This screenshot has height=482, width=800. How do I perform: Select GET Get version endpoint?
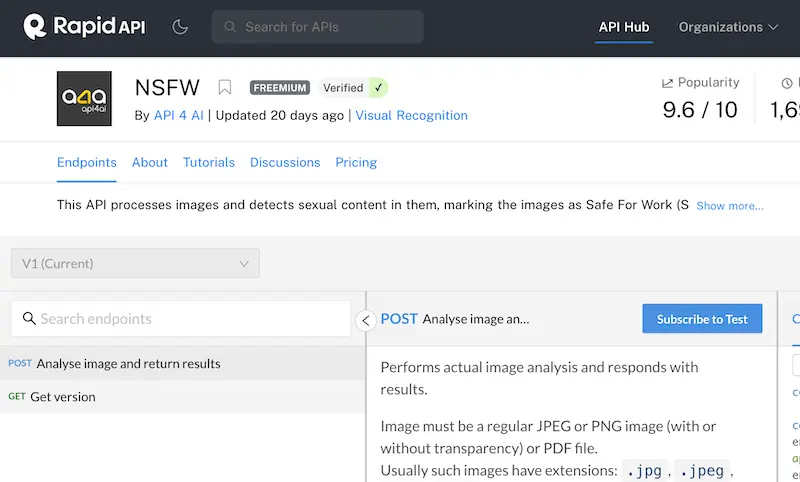(182, 396)
